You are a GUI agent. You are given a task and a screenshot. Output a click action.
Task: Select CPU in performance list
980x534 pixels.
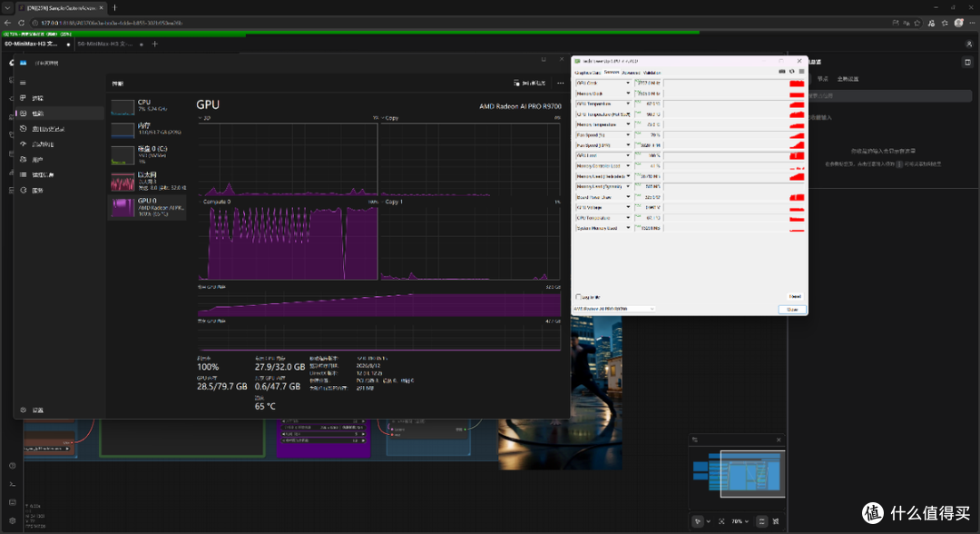tap(148, 105)
